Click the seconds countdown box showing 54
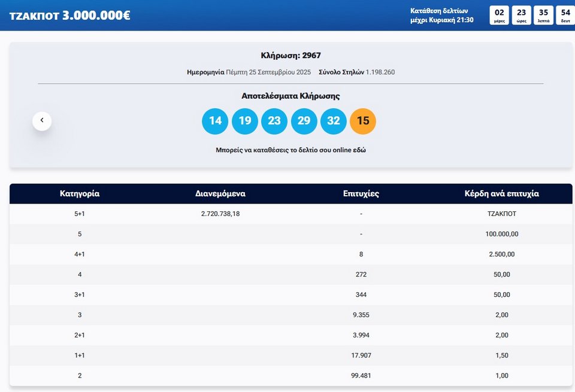575x392 pixels. click(565, 15)
